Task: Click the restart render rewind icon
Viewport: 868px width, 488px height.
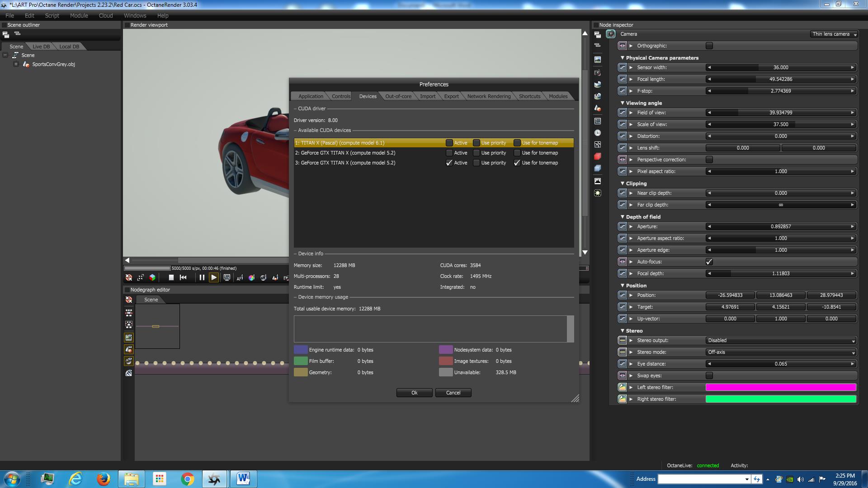Action: click(x=183, y=277)
